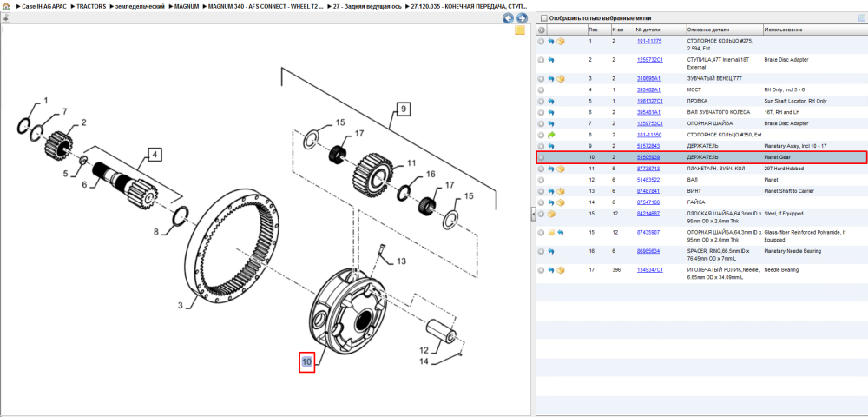Select callout 3 for the ring gear
The width and height of the screenshot is (868, 417).
coord(180,306)
